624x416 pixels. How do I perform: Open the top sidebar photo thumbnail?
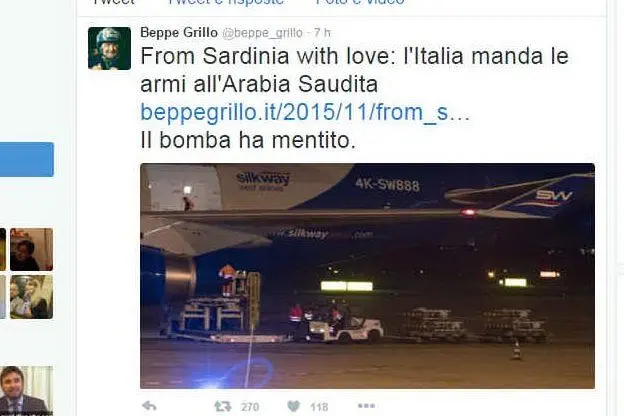(31, 250)
